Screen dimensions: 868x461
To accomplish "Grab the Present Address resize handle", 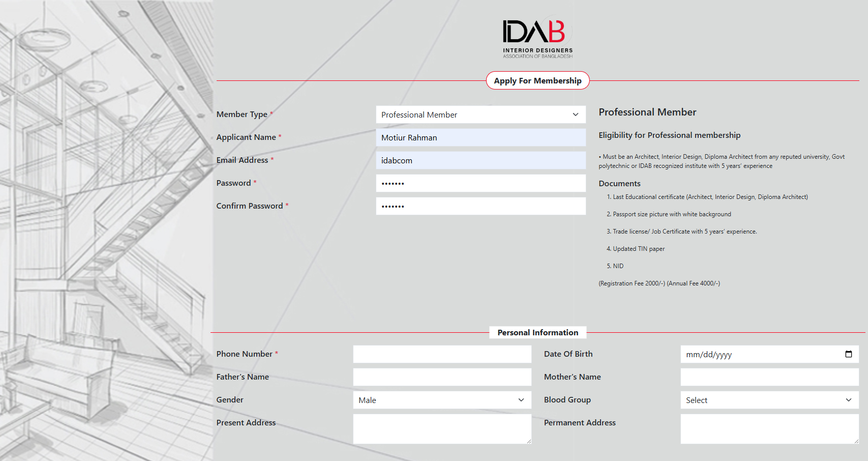I will pos(529,441).
